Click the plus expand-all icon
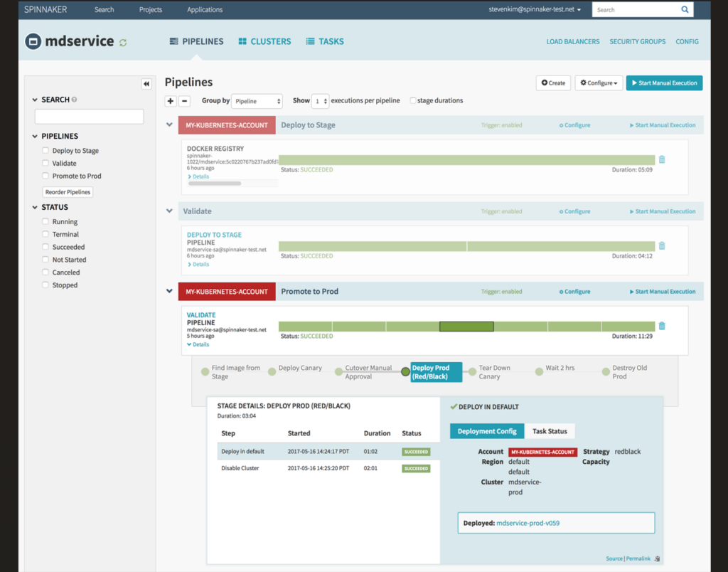Screen dimensions: 728x572 click(171, 101)
